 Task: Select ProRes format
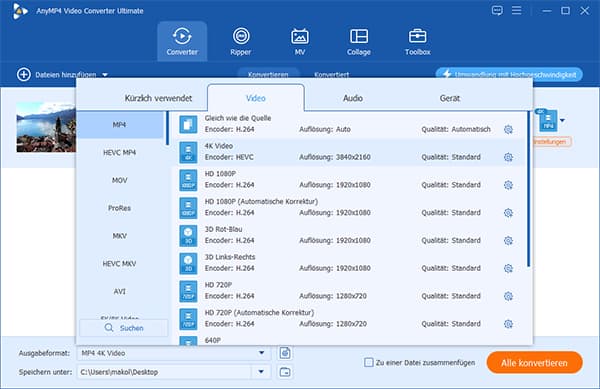click(120, 208)
